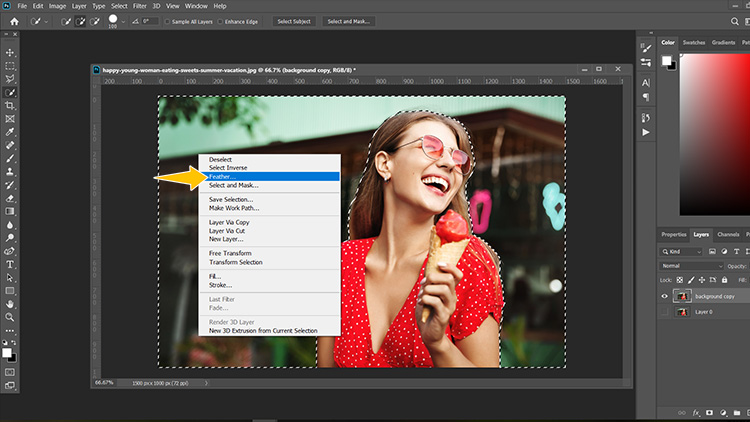Select the Dodge tool

(x=10, y=238)
